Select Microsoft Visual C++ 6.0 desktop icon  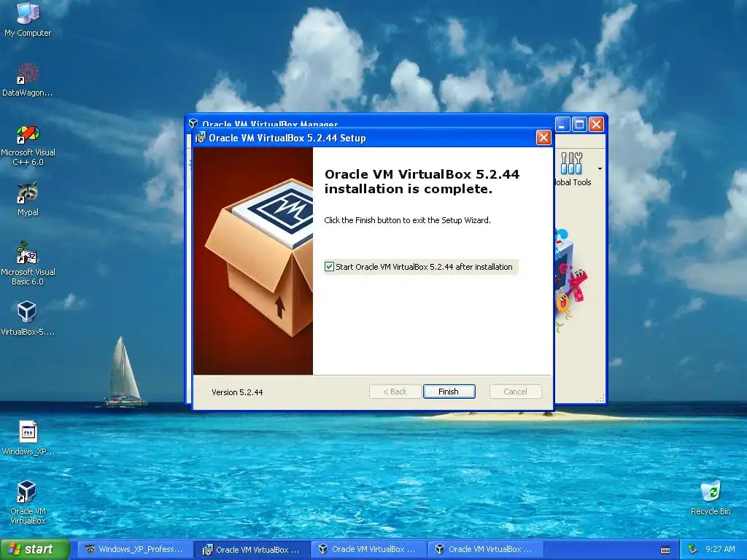(28, 145)
